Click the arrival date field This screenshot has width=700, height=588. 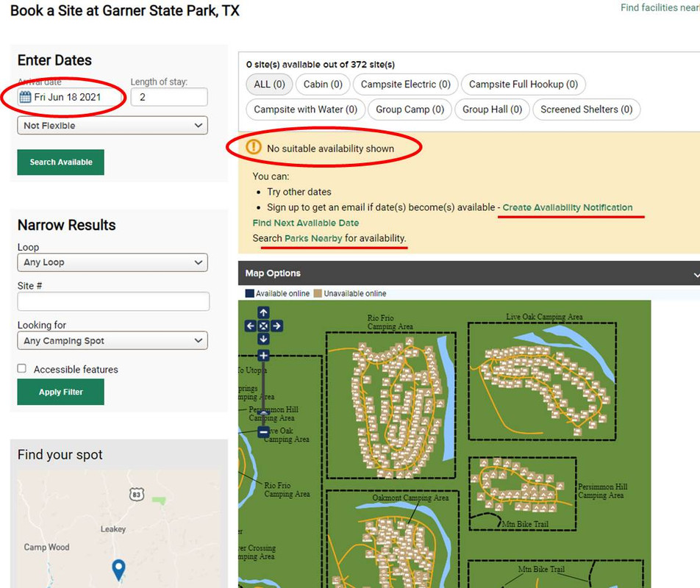[x=70, y=97]
